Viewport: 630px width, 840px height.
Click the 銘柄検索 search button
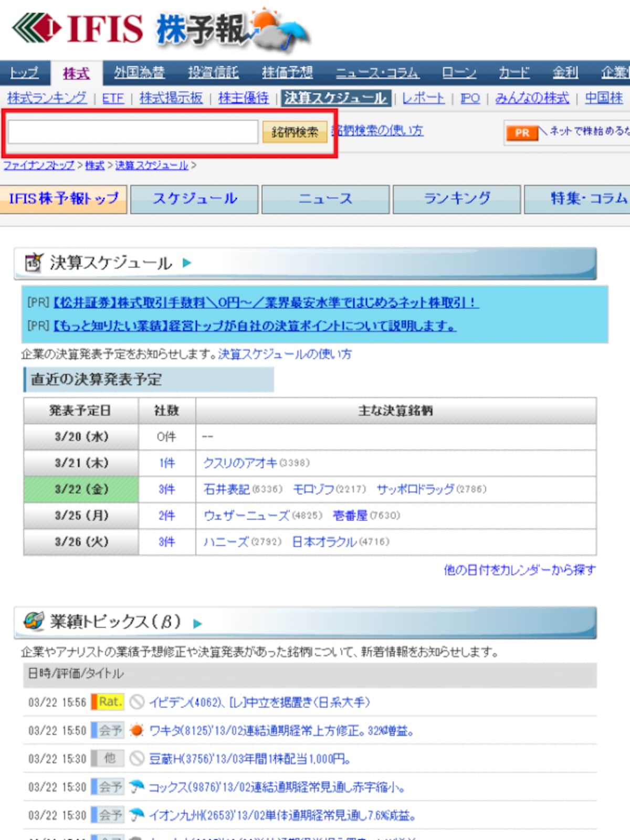click(295, 132)
